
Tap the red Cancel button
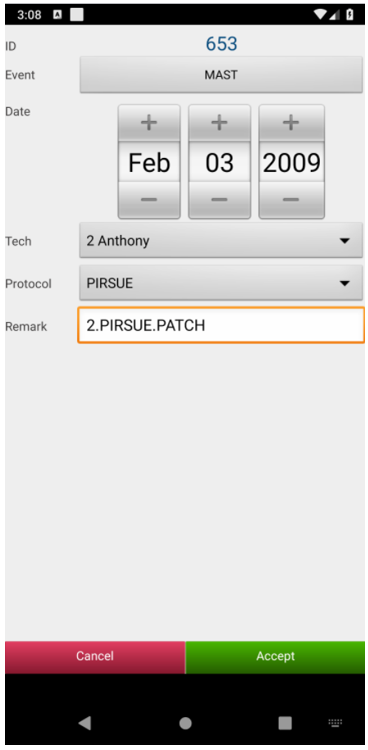point(95,656)
